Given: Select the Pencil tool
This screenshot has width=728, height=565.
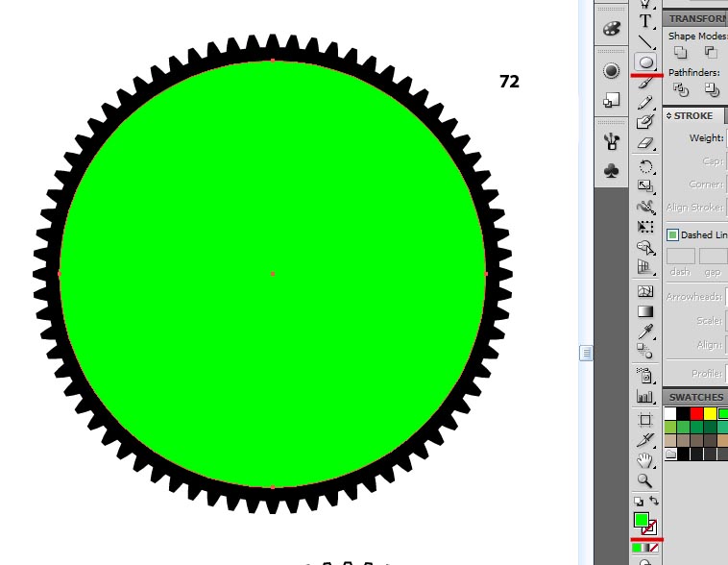Looking at the screenshot, I should coord(644,102).
